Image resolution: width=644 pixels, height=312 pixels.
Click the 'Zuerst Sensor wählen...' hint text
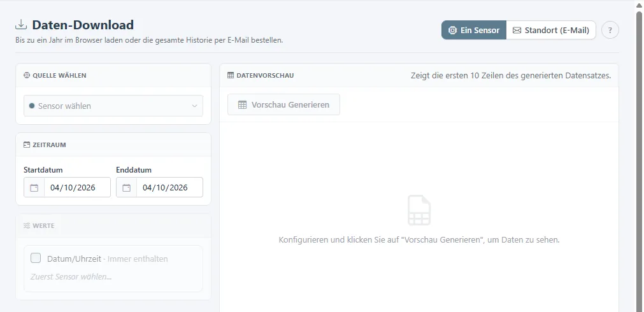click(71, 277)
